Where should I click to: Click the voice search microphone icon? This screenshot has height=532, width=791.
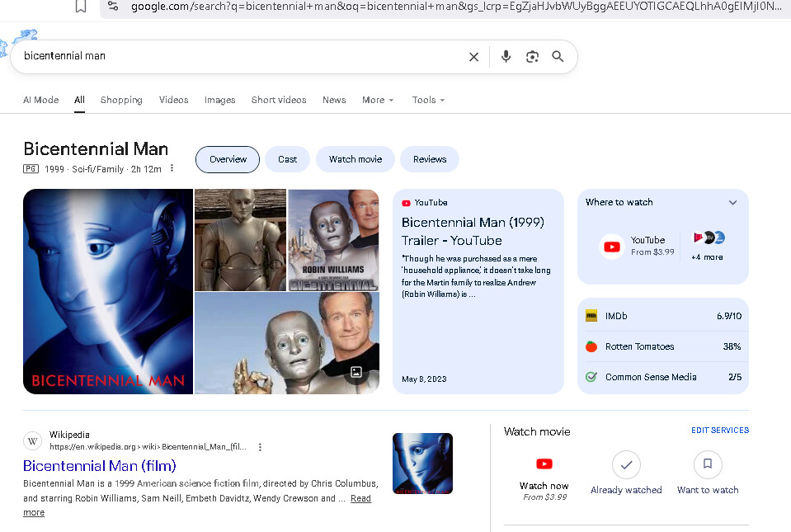506,57
